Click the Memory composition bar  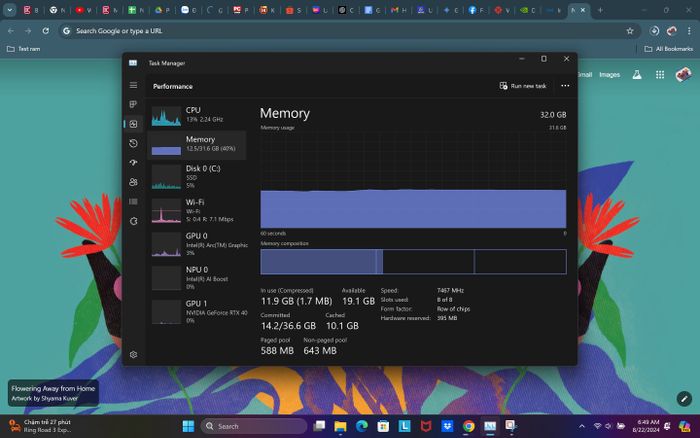coord(413,262)
